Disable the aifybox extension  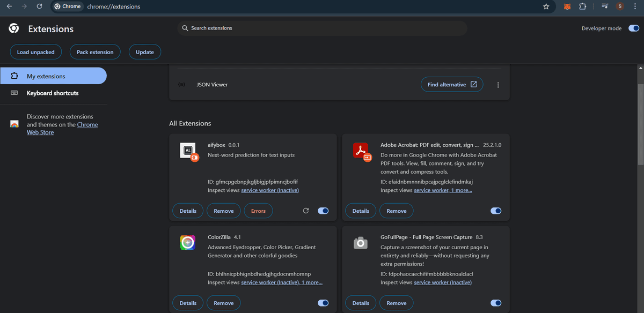click(x=323, y=211)
